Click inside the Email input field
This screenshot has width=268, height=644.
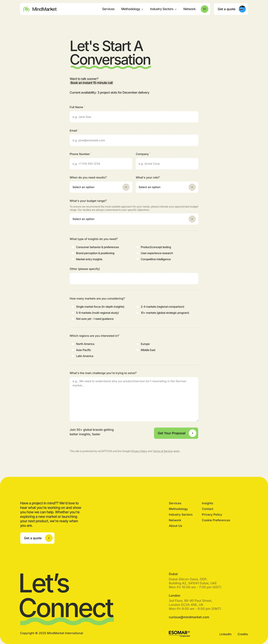point(134,140)
